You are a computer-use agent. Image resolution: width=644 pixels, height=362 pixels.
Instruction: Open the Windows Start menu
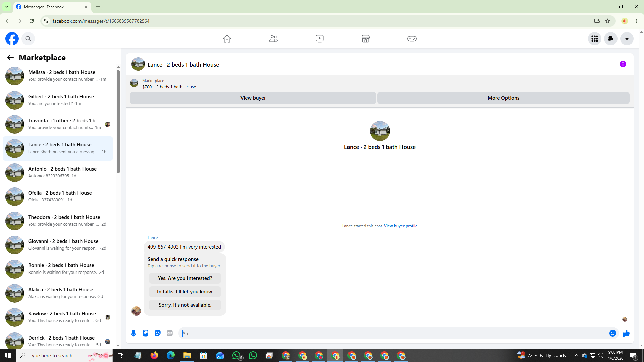[8, 355]
